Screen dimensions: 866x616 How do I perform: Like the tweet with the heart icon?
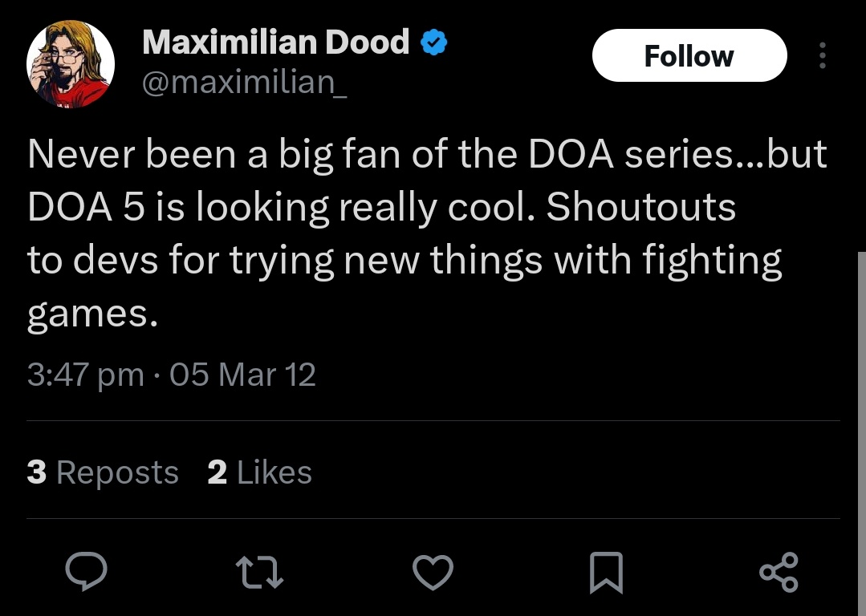click(433, 572)
